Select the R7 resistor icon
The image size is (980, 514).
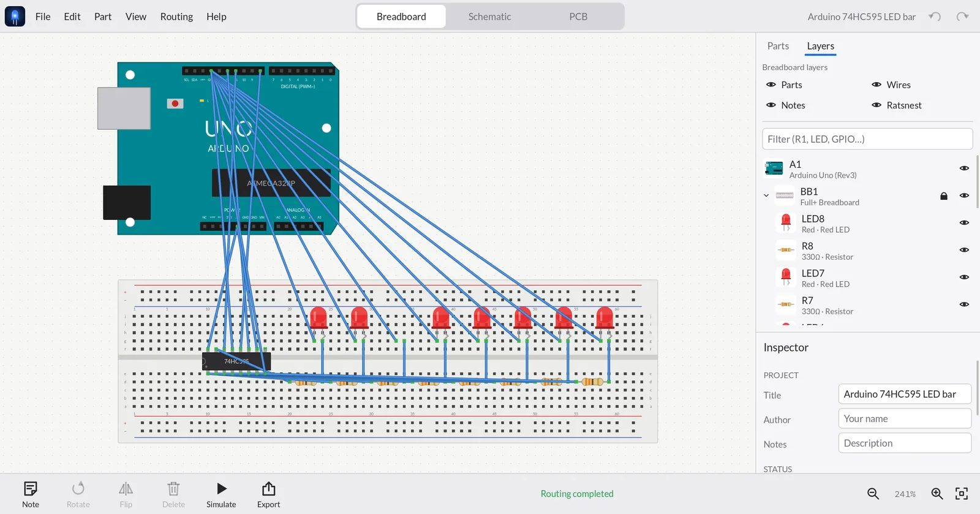(786, 304)
